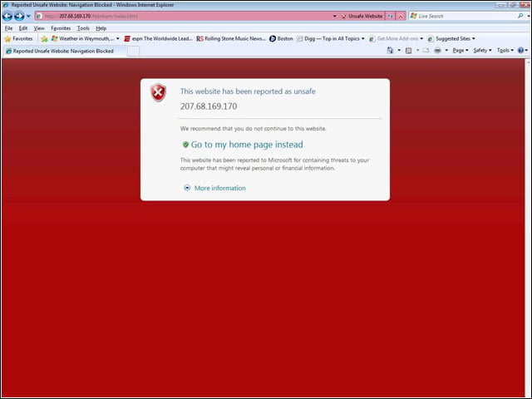
Task: Click the vertical scrollbar on the right
Action: pos(528,227)
